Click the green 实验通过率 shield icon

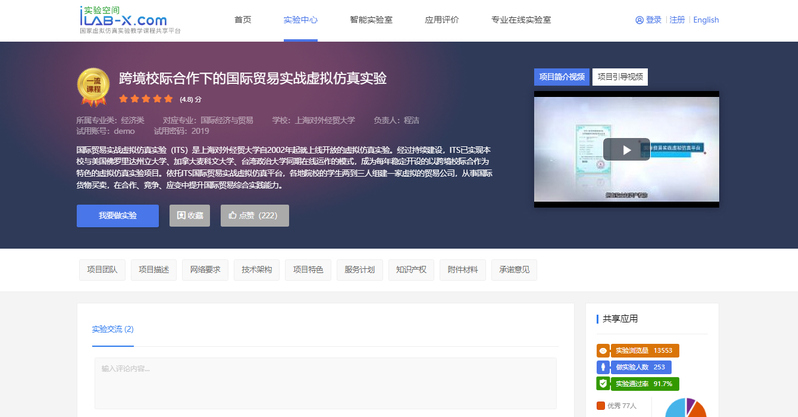(603, 383)
